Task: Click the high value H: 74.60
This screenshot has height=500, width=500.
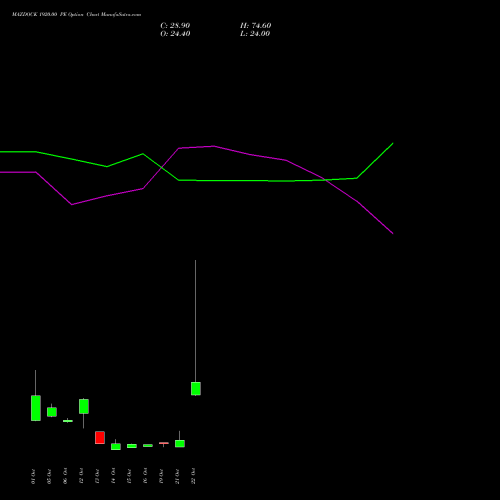Action: pyautogui.click(x=256, y=26)
